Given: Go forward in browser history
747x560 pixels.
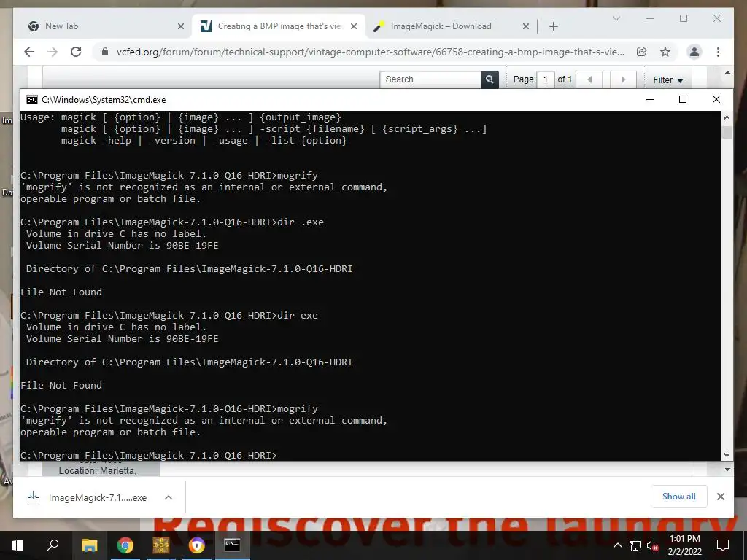Looking at the screenshot, I should (x=53, y=52).
